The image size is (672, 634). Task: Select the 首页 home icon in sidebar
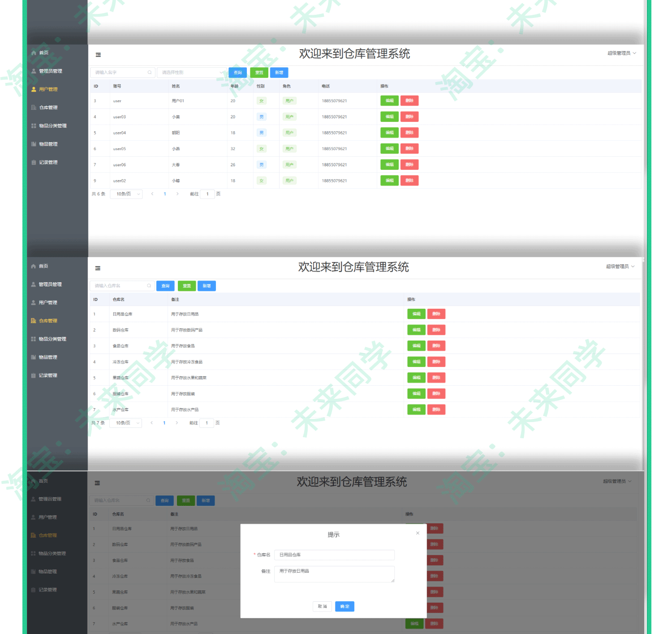[x=34, y=52]
